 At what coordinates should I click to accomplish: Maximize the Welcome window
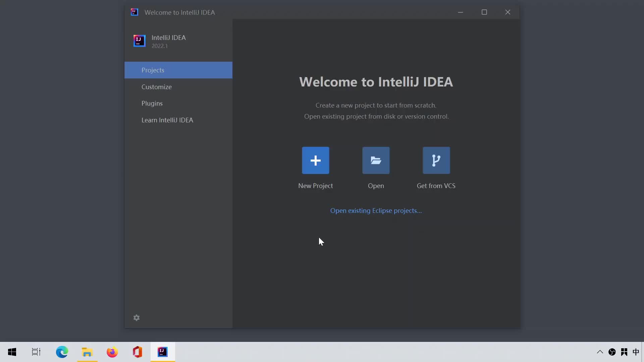coord(484,12)
